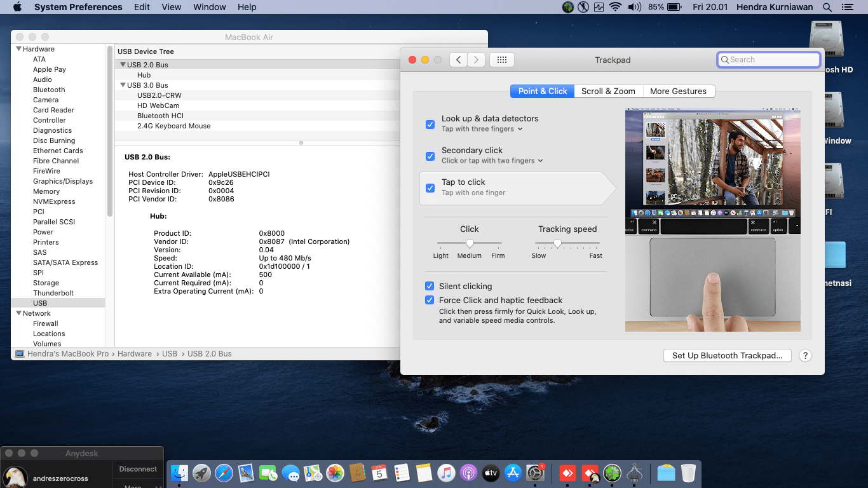Open the More Gestures tab
Viewport: 868px width, 488px height.
679,91
